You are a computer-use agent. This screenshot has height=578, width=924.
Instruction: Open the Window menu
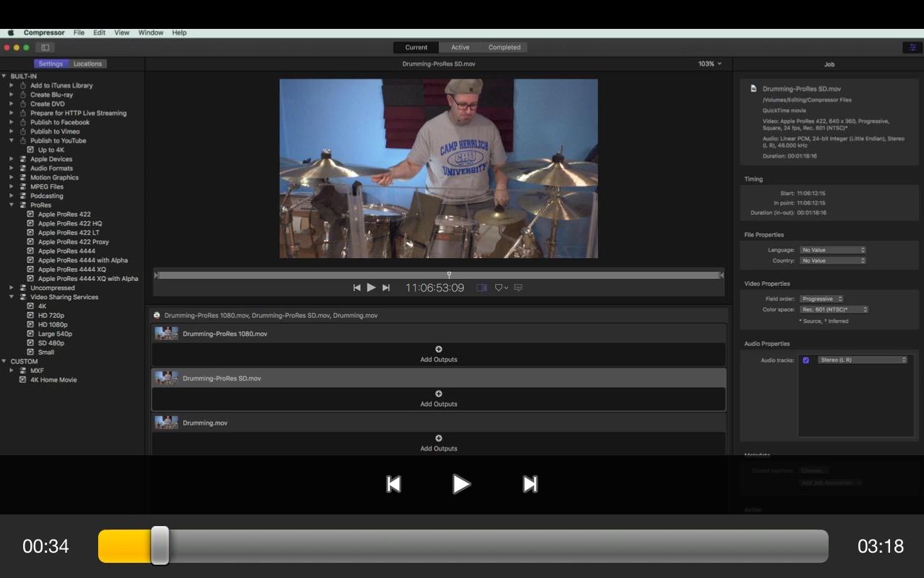151,33
